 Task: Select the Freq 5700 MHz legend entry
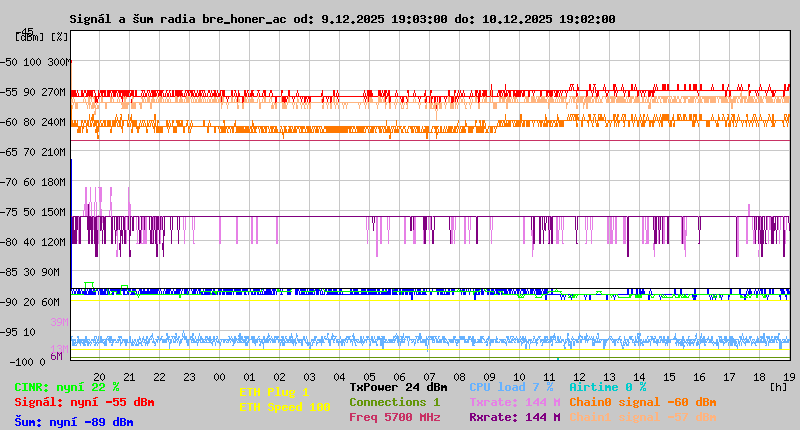[x=395, y=417]
